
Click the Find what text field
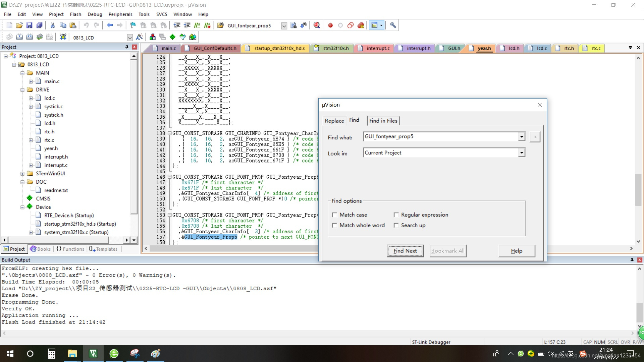[x=440, y=137]
